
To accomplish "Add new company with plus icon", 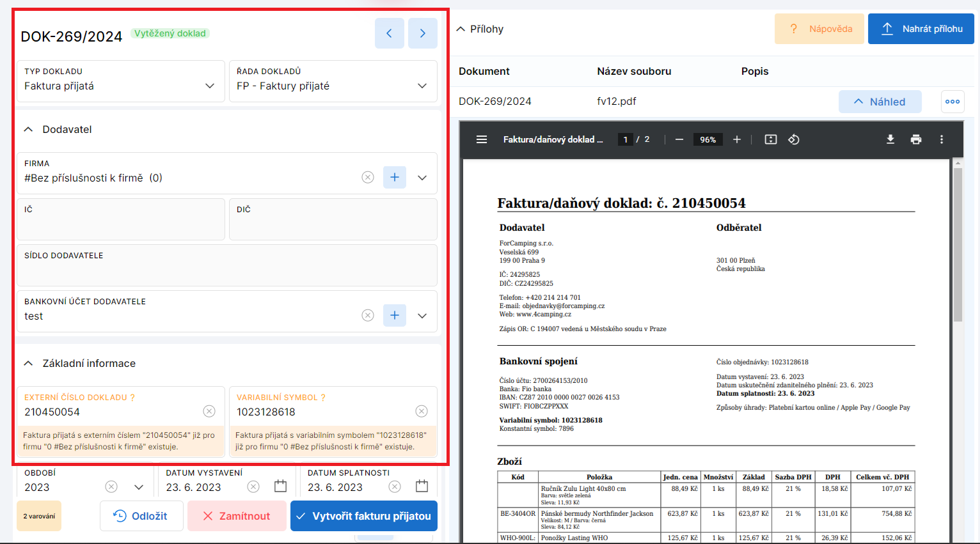I will (394, 177).
